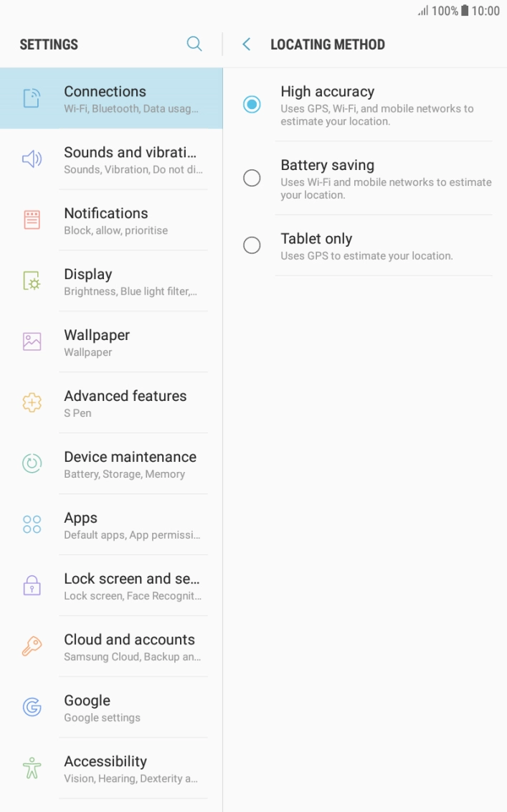This screenshot has height=812, width=507.
Task: Click the Apps four-circles icon
Action: 32,524
